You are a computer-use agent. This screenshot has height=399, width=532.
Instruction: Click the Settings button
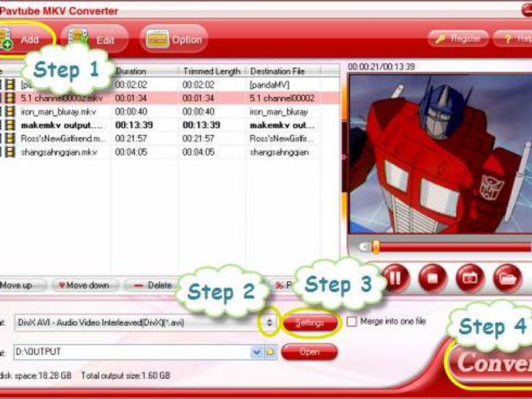(x=310, y=323)
